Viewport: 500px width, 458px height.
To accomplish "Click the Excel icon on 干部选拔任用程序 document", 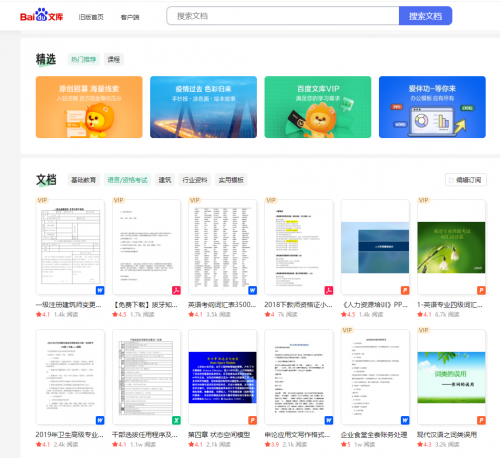I will pos(176,420).
